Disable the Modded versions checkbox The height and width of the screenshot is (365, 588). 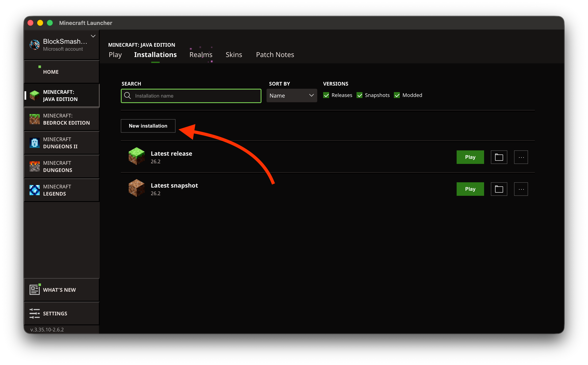(x=397, y=95)
